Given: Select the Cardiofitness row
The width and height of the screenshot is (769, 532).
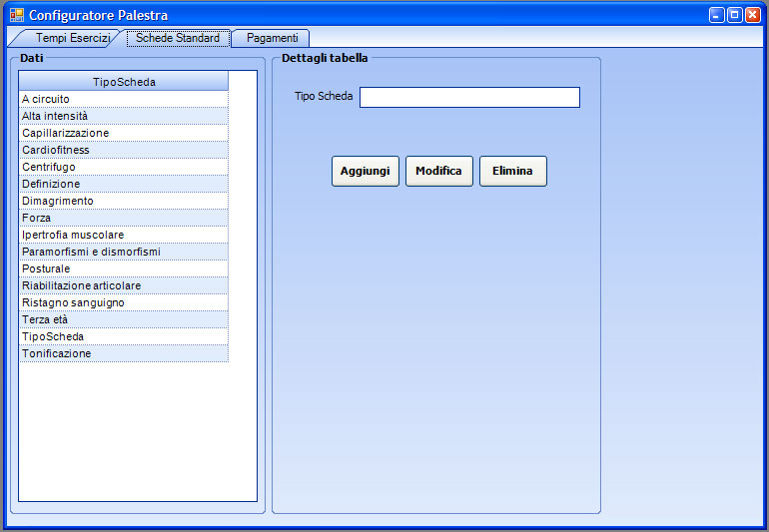Looking at the screenshot, I should [124, 151].
